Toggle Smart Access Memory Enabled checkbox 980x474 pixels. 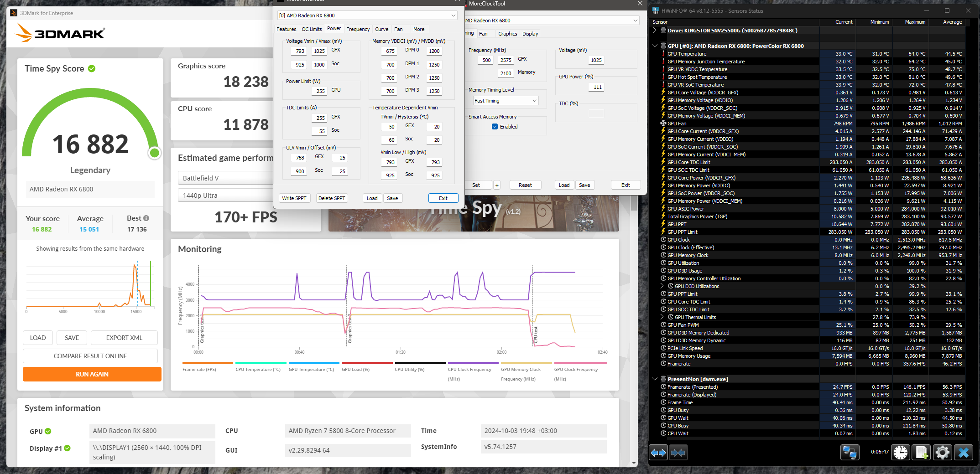[x=495, y=127]
